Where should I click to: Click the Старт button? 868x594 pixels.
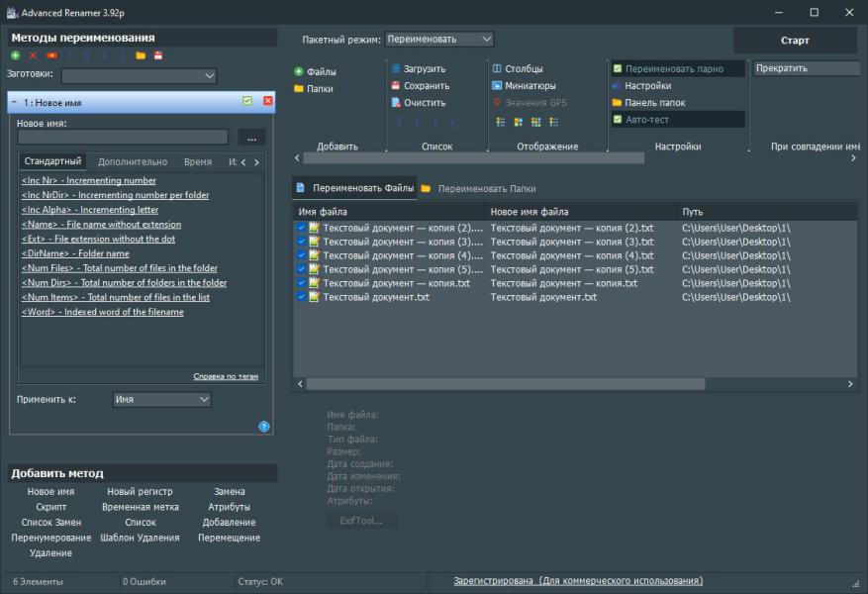tap(795, 41)
